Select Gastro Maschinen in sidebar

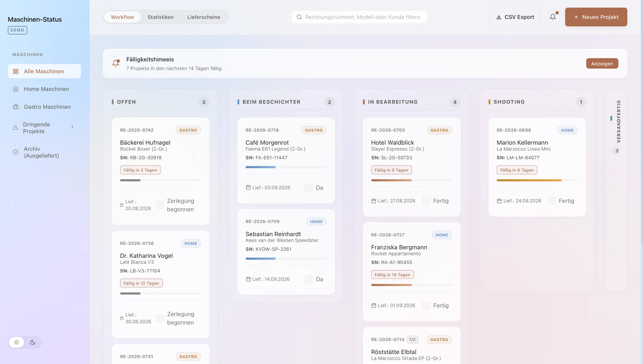point(44,107)
